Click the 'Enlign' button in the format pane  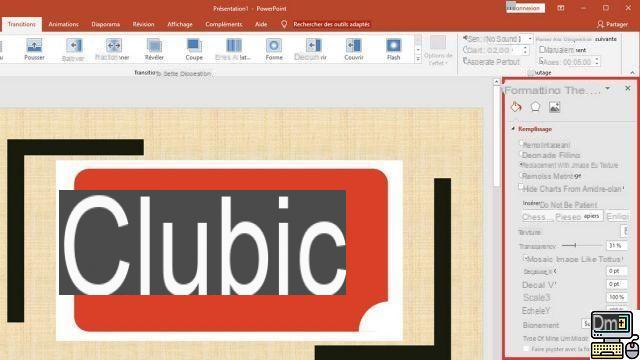tap(617, 216)
